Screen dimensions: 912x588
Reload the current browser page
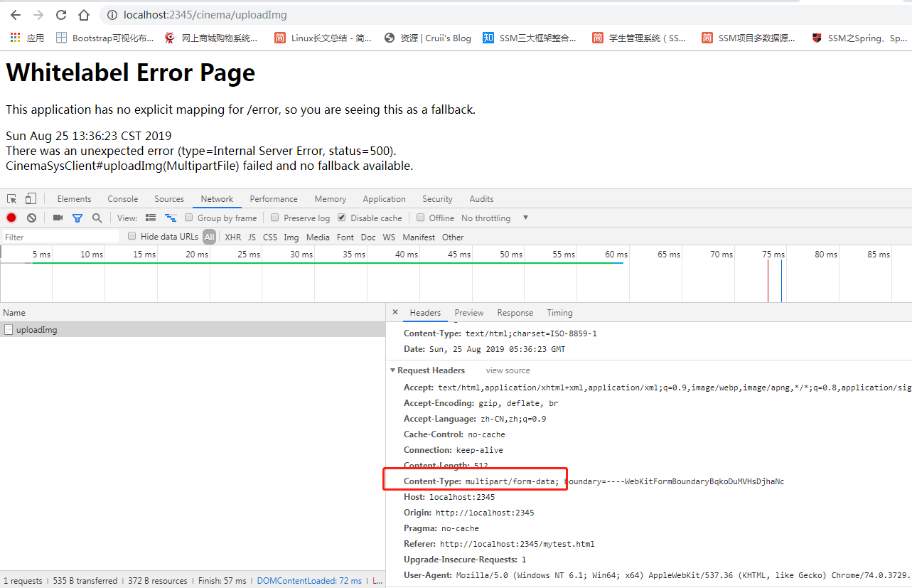tap(61, 15)
